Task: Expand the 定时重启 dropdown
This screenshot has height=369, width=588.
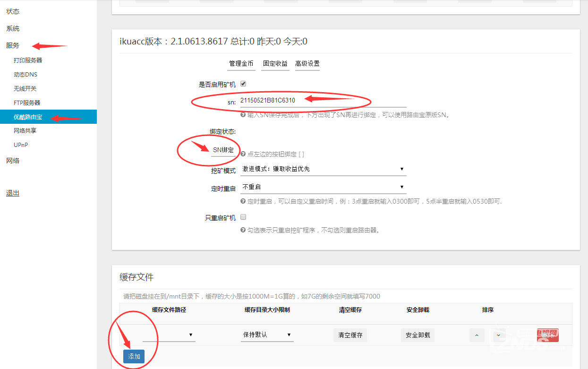Action: (x=323, y=187)
